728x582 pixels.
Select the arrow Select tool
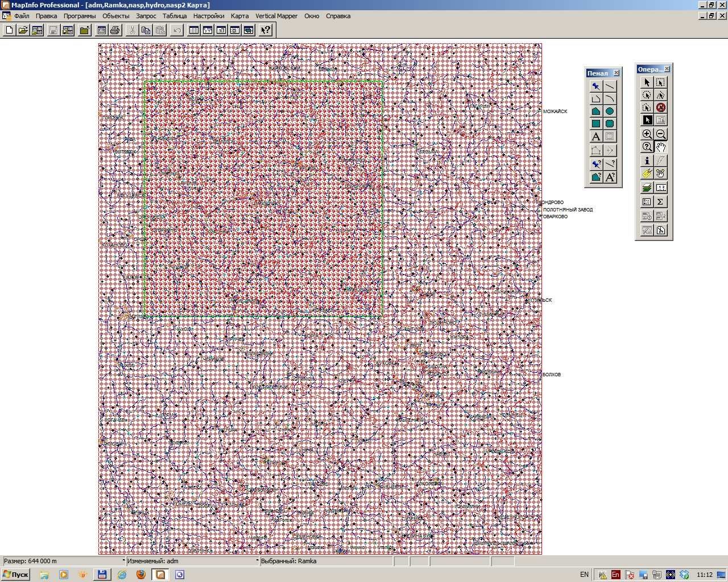coord(647,82)
